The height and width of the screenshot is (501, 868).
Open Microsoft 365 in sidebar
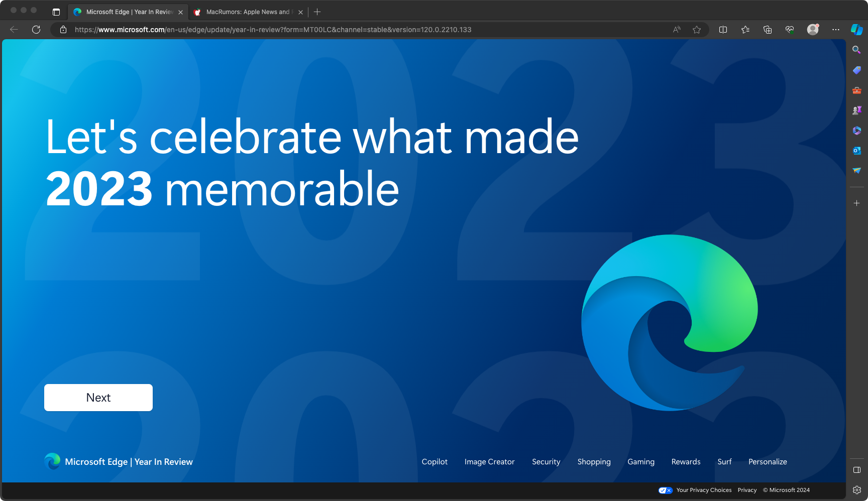click(857, 131)
